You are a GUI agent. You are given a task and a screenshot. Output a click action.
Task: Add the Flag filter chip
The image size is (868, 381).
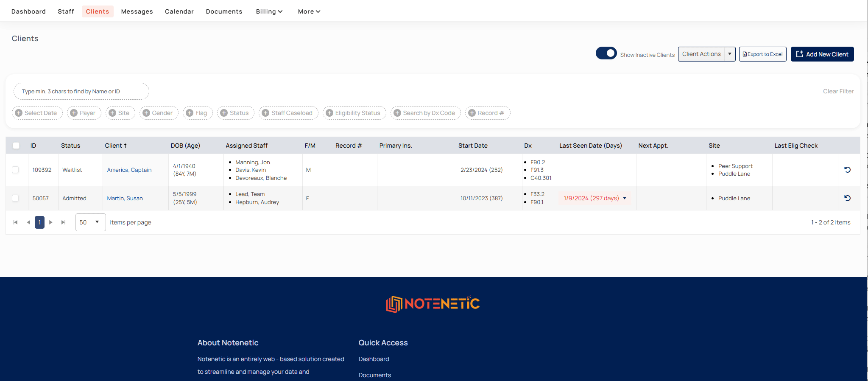198,113
